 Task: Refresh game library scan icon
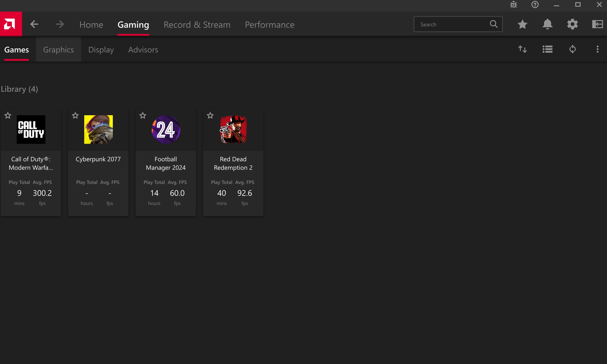click(572, 49)
